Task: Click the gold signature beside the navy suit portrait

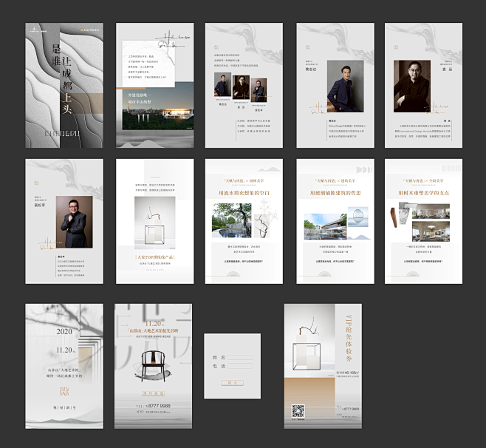Action: (318, 108)
